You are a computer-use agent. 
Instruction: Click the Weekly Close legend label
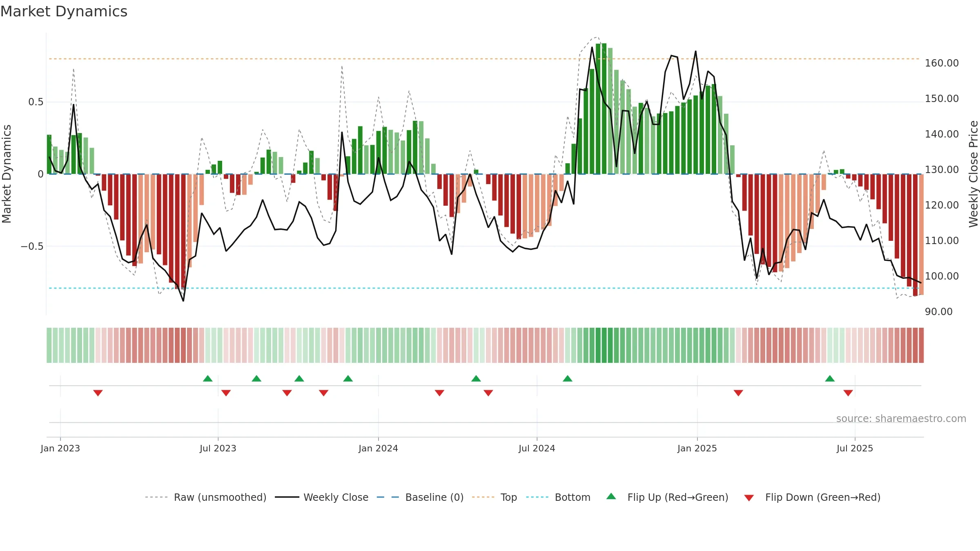(x=336, y=497)
